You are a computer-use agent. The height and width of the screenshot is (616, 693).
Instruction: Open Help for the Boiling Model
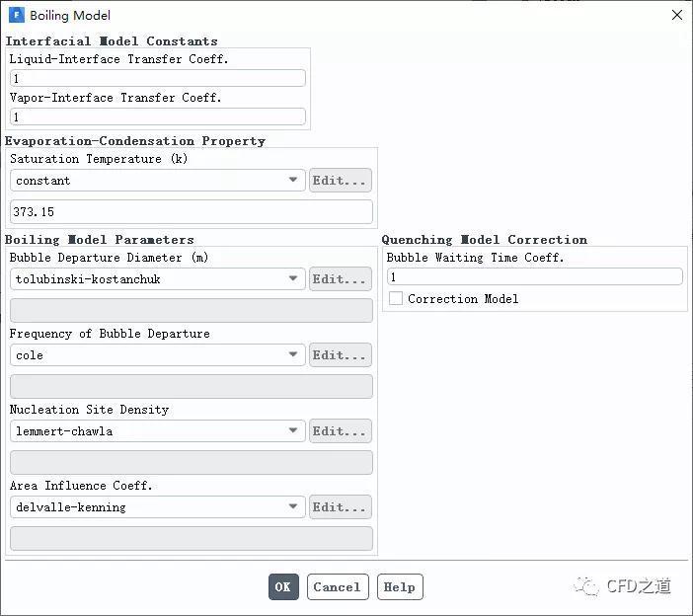[x=400, y=586]
